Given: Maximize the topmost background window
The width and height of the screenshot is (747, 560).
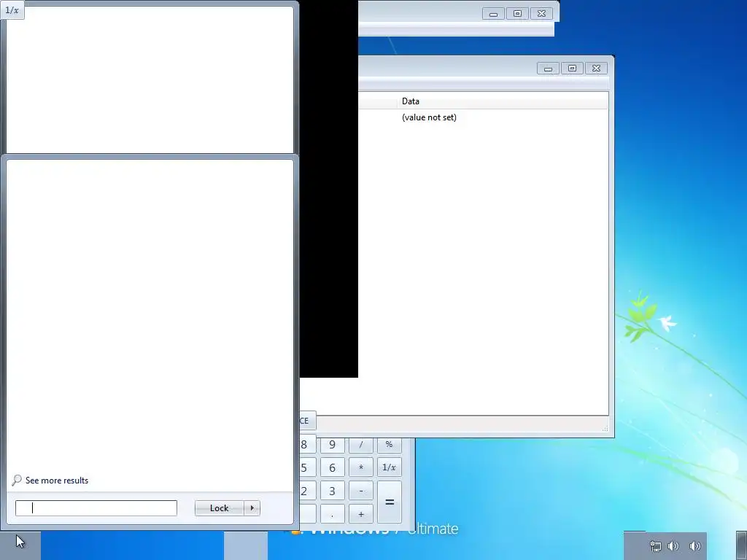Looking at the screenshot, I should [x=517, y=14].
